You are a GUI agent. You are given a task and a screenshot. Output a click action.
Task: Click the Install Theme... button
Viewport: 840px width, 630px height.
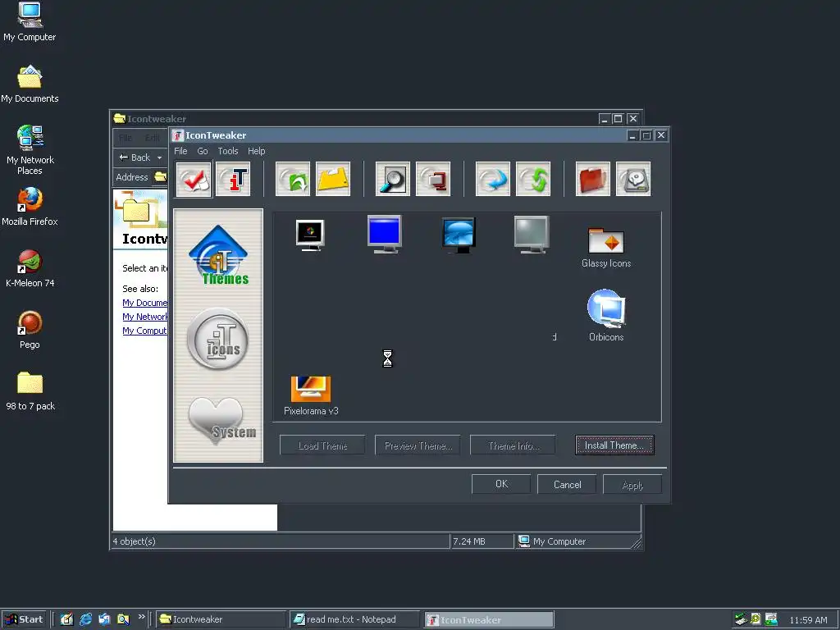tap(614, 445)
